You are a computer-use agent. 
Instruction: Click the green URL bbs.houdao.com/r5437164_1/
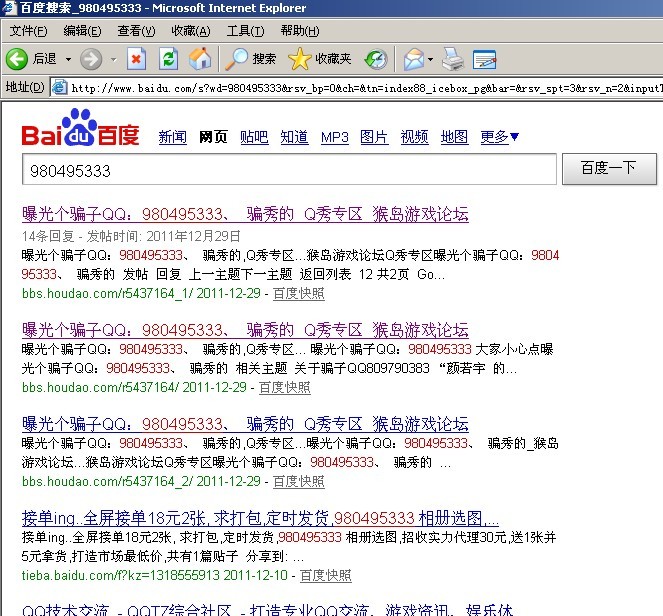point(107,293)
